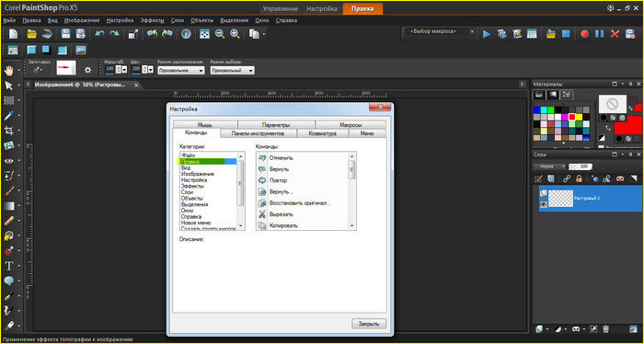Cancel macro recording red X

(615, 34)
